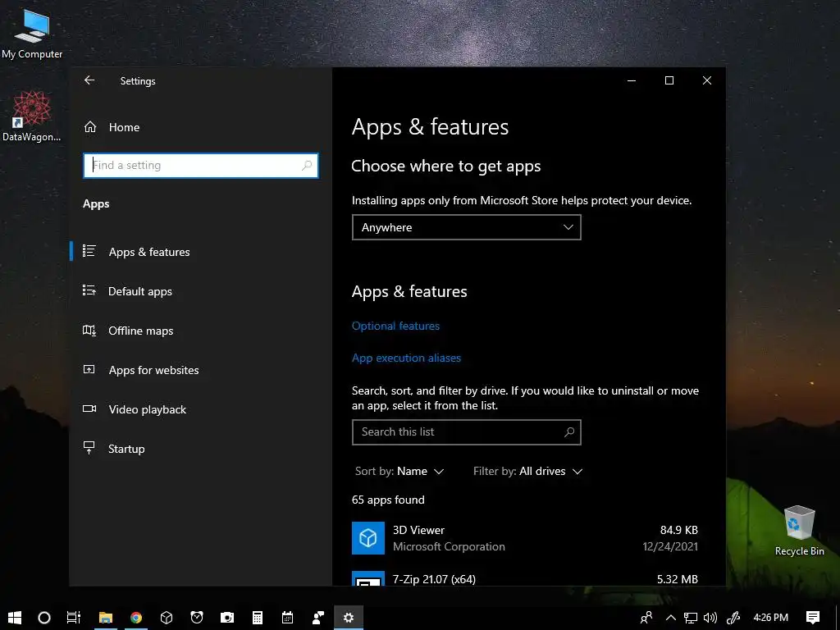The width and height of the screenshot is (840, 630).
Task: Click the magnifier icon in Find a setting
Action: [x=307, y=166]
